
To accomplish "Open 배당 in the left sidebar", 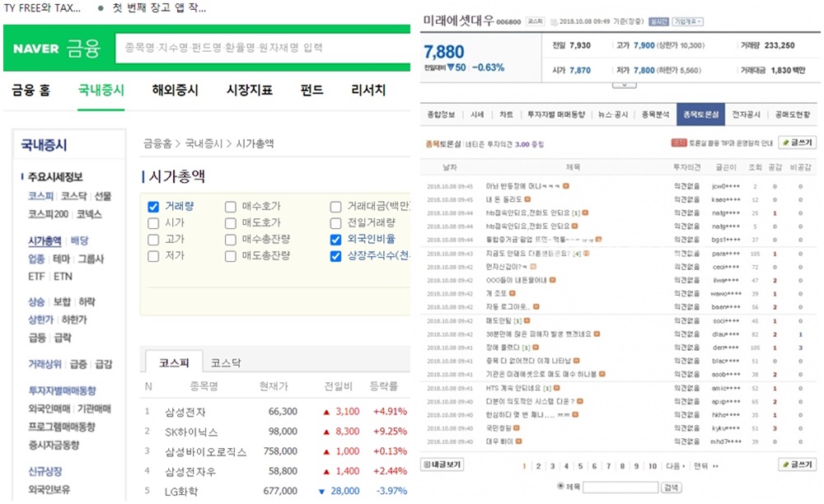I will click(79, 241).
